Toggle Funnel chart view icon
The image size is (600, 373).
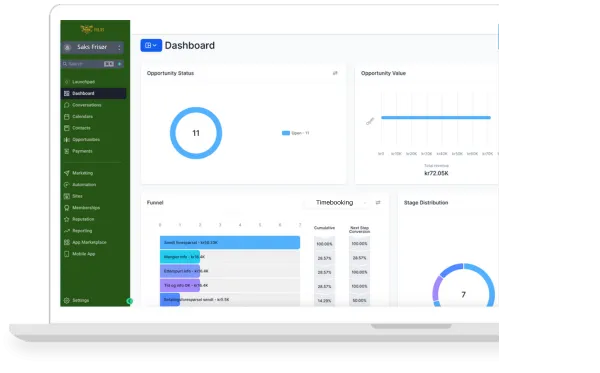(x=378, y=202)
